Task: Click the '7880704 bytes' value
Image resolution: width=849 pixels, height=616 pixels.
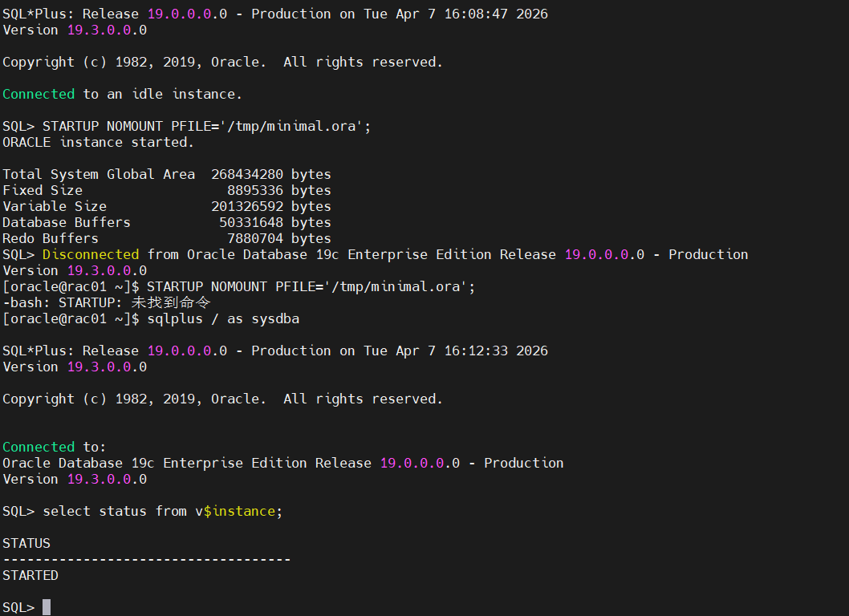Action: click(x=278, y=239)
